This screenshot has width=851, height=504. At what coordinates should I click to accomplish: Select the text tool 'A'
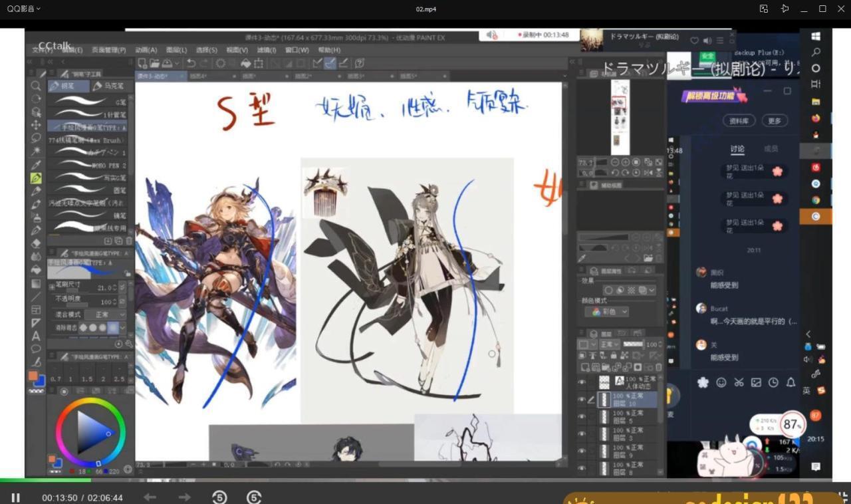pos(36,336)
